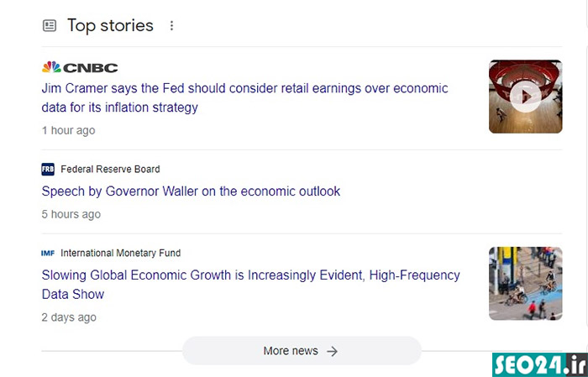Click the FRB Federal Reserve Board icon

point(48,170)
